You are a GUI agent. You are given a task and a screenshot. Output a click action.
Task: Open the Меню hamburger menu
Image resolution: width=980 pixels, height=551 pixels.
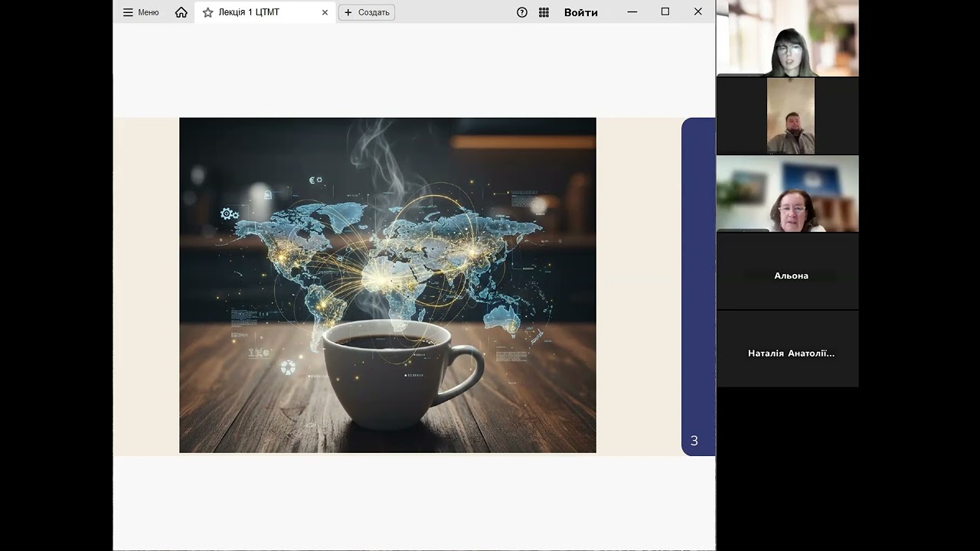pyautogui.click(x=141, y=12)
